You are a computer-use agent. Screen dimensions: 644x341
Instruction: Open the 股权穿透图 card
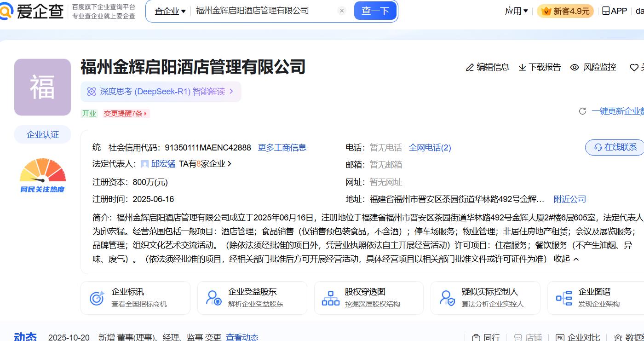pos(368,298)
